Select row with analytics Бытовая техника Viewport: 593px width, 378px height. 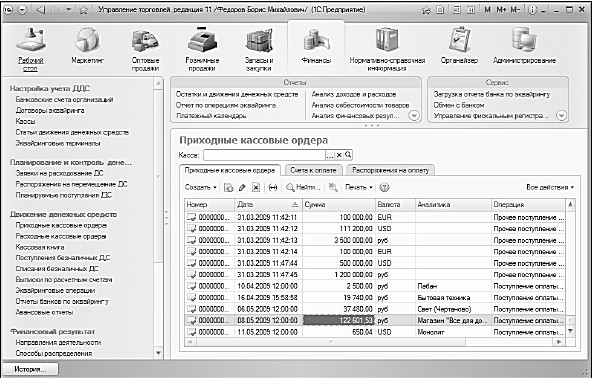375,298
